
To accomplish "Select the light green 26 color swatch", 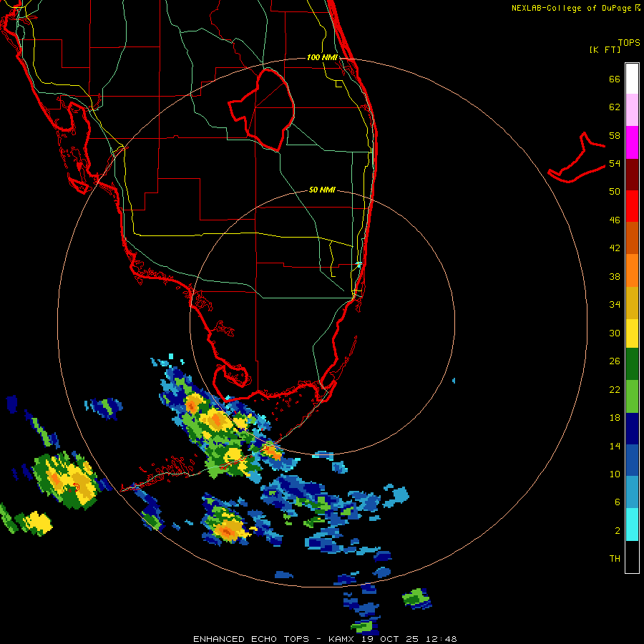I will click(632, 396).
